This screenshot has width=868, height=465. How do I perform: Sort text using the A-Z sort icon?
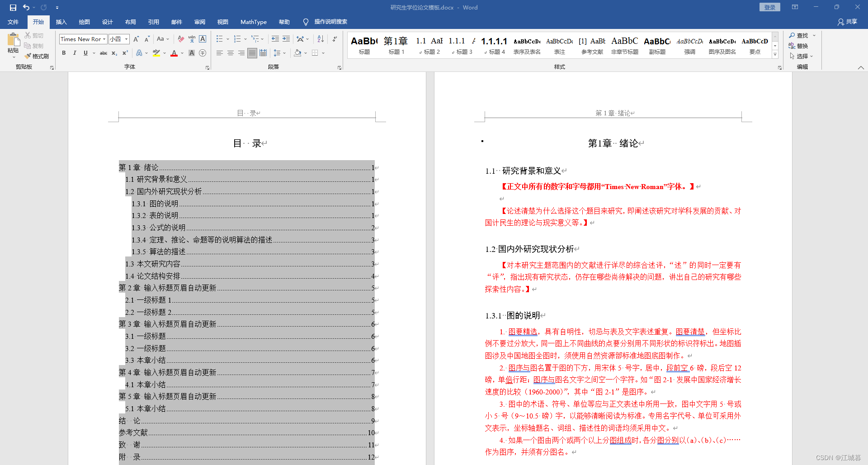click(x=321, y=39)
